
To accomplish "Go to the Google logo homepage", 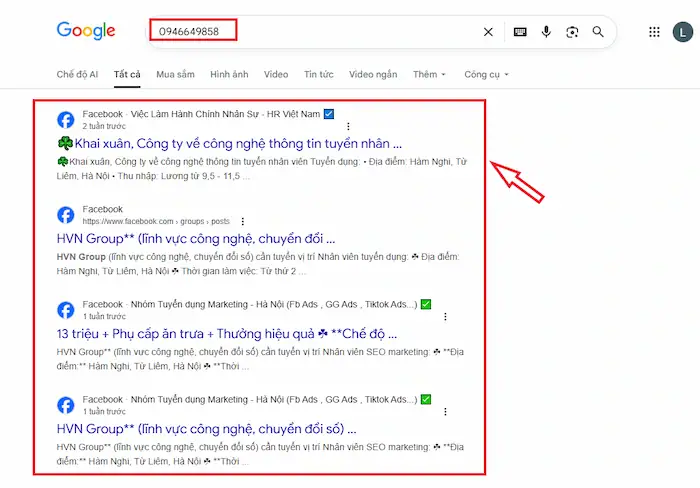I will point(86,31).
